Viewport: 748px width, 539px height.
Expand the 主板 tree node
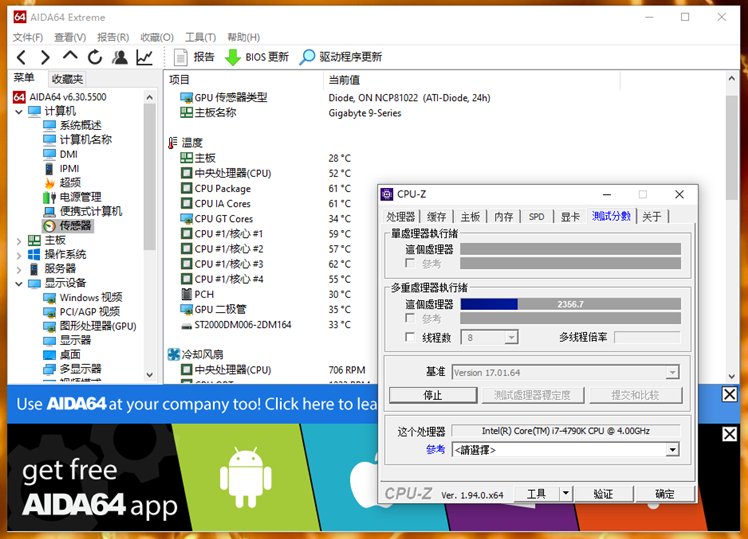19,241
